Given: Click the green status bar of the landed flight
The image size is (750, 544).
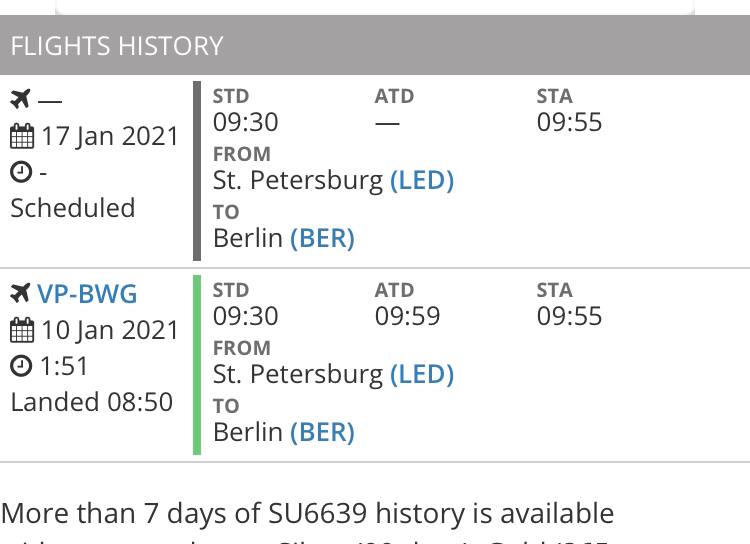Looking at the screenshot, I should [197, 365].
